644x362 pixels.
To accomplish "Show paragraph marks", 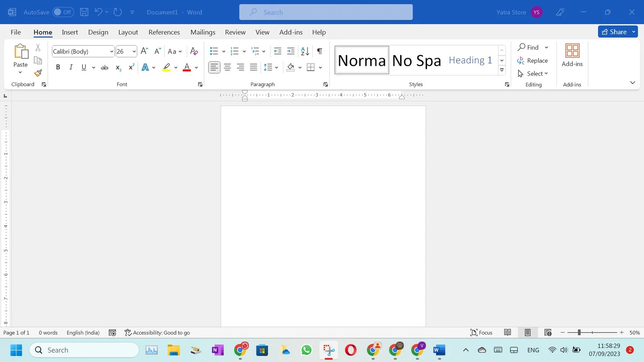I will point(319,51).
